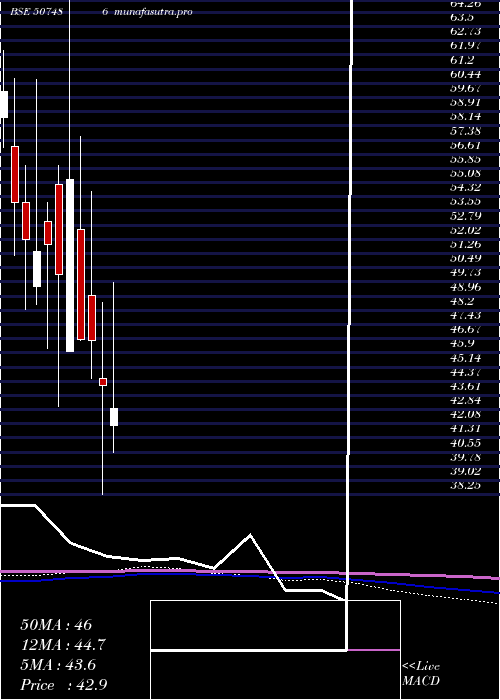Viewport: 500px width, 700px height.
Task: Click the tiny red candlestick body near 43.61
Action: click(103, 382)
